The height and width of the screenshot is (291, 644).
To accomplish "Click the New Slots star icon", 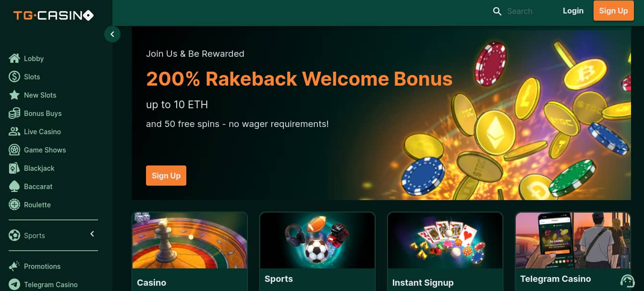I will click(x=14, y=95).
